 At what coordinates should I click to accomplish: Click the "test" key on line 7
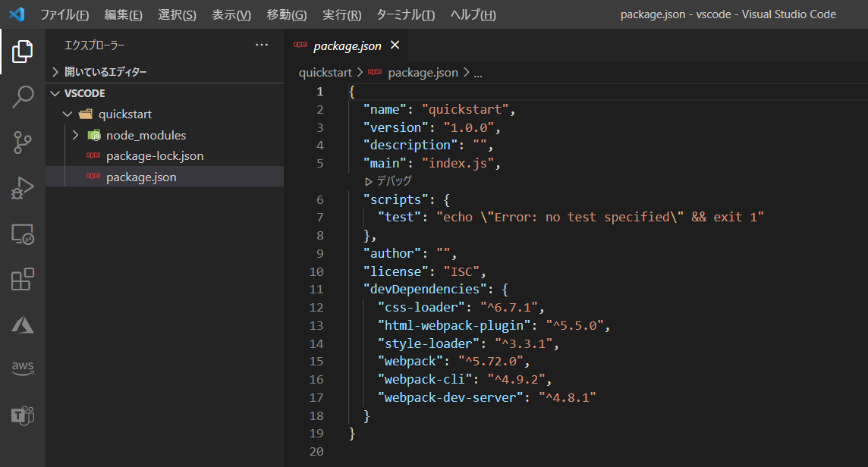coord(400,217)
